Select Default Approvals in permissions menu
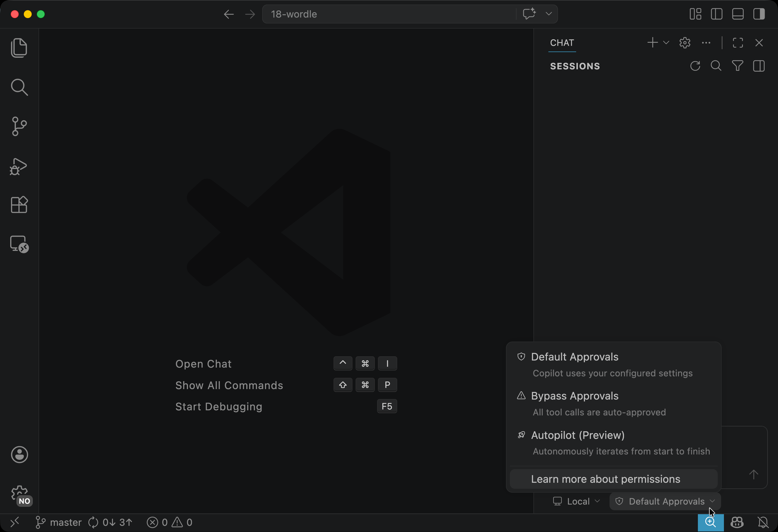Screen dimensions: 778x532 click(x=613, y=365)
